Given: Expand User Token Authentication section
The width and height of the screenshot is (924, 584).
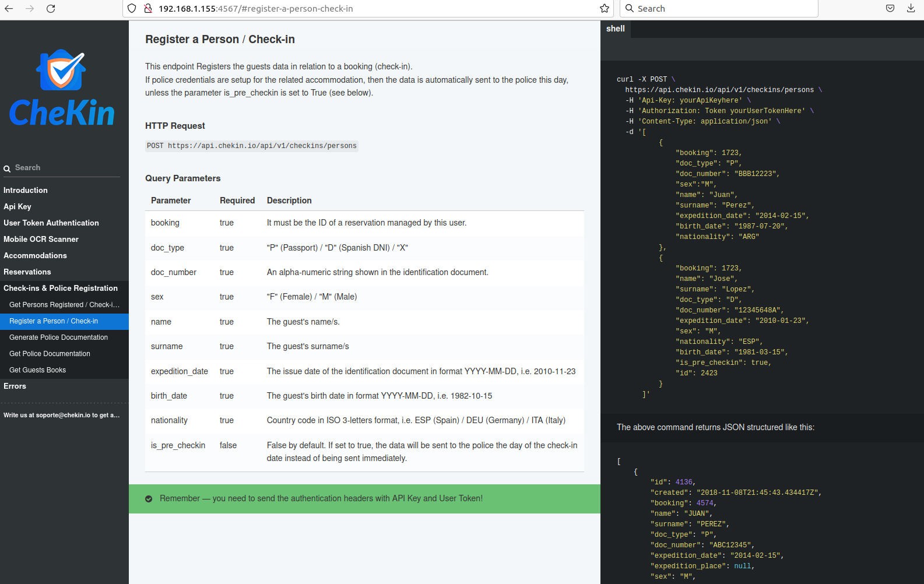Looking at the screenshot, I should [51, 223].
